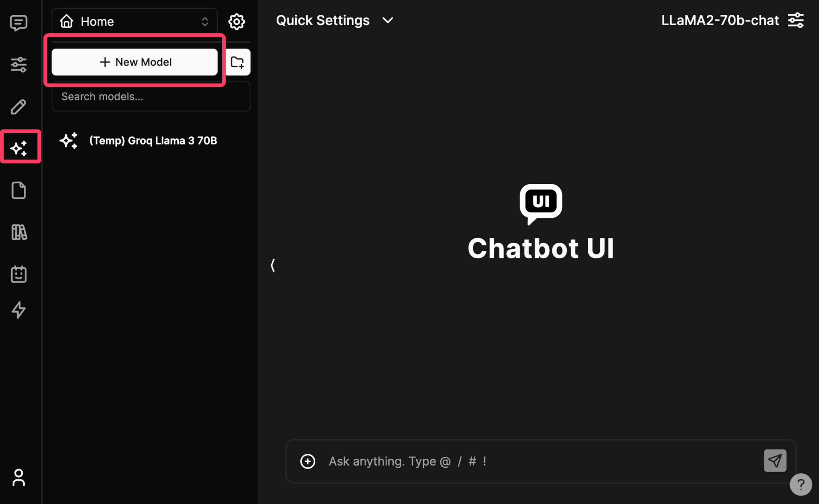Click the new folder icon button
Screen dimensions: 819x504
238,62
